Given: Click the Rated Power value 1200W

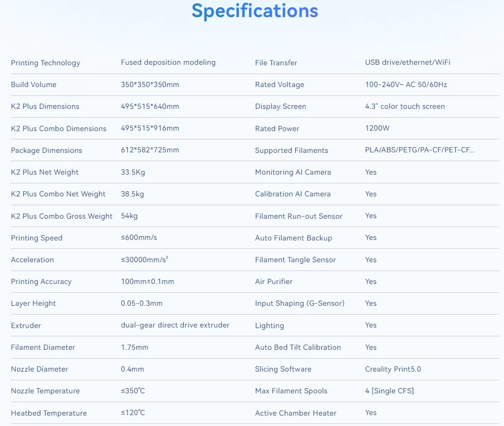Looking at the screenshot, I should pyautogui.click(x=378, y=129).
